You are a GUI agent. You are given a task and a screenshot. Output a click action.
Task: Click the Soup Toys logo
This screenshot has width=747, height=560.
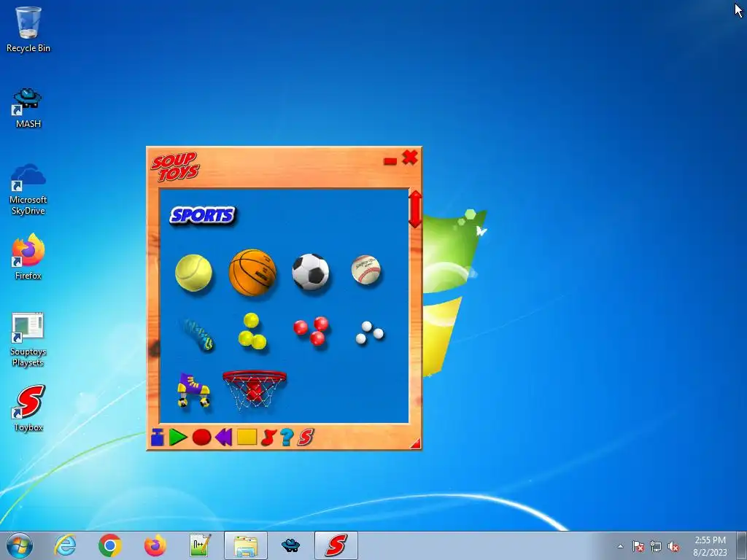pos(175,167)
